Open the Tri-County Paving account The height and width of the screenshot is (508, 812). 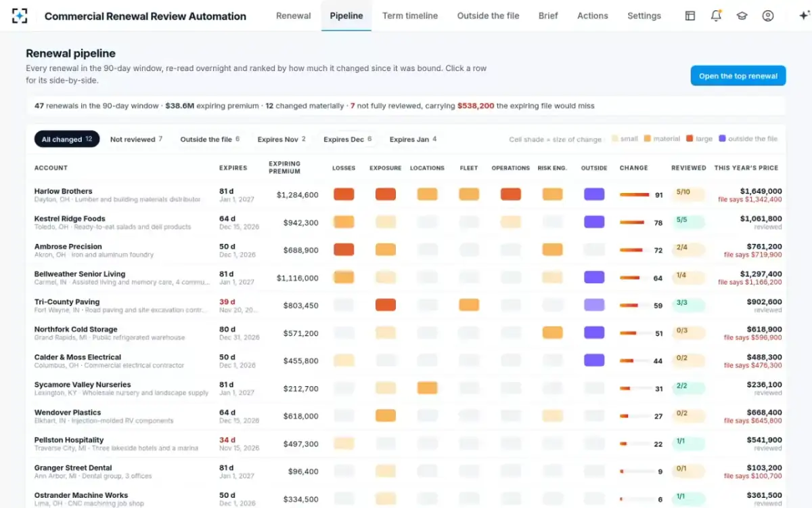point(67,302)
